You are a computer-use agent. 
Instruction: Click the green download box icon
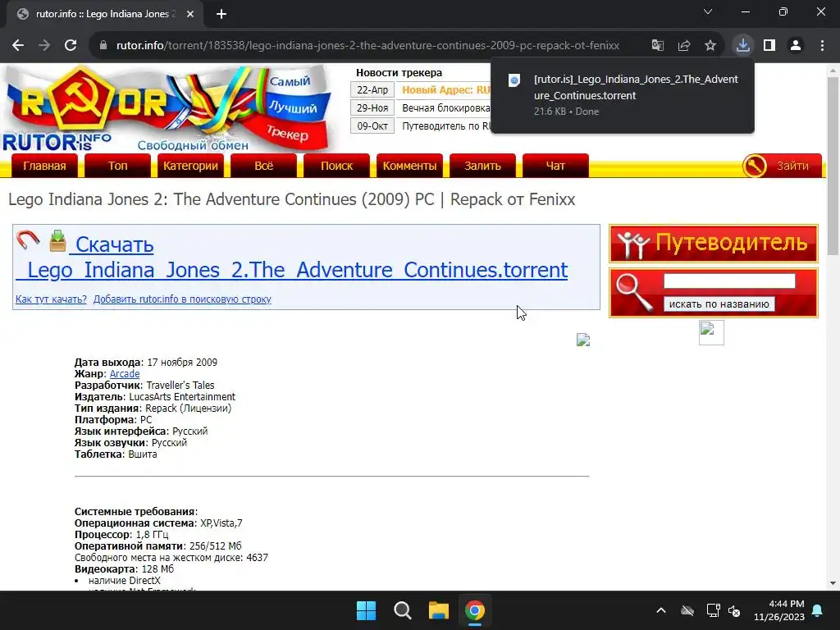click(x=58, y=240)
